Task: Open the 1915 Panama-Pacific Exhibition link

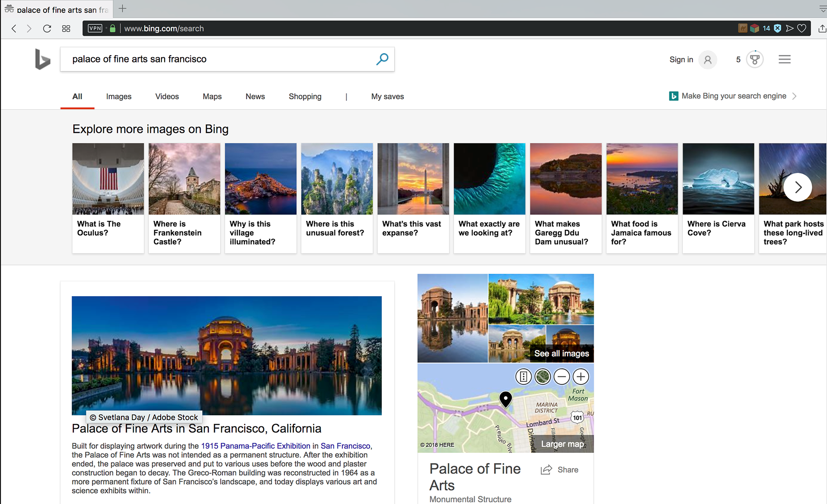Action: [256, 446]
